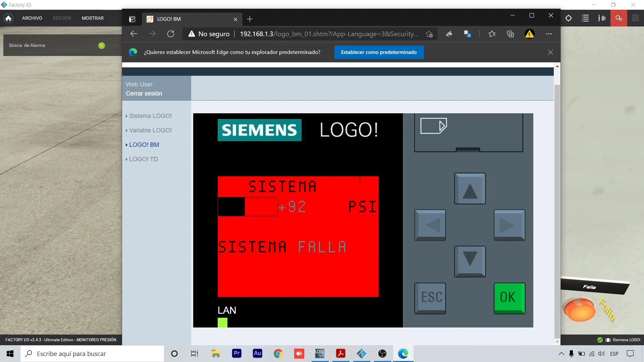This screenshot has height=362, width=644.
Task: Click the orange Falla indicator light
Action: click(x=579, y=309)
